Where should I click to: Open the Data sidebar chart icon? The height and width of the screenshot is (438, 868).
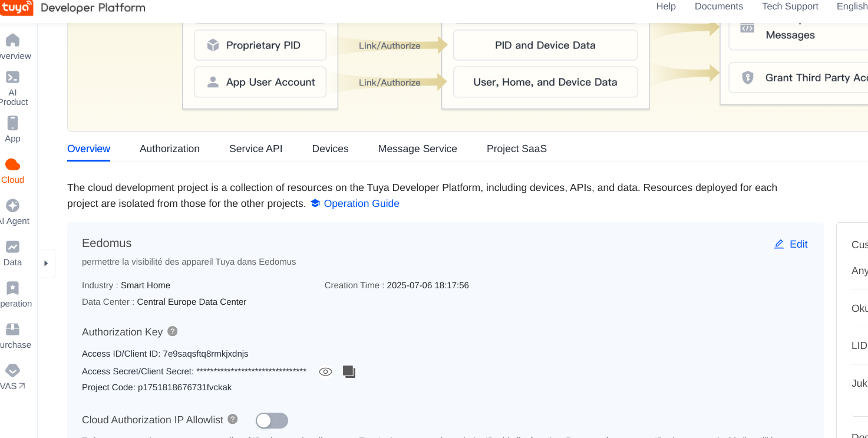(x=12, y=247)
